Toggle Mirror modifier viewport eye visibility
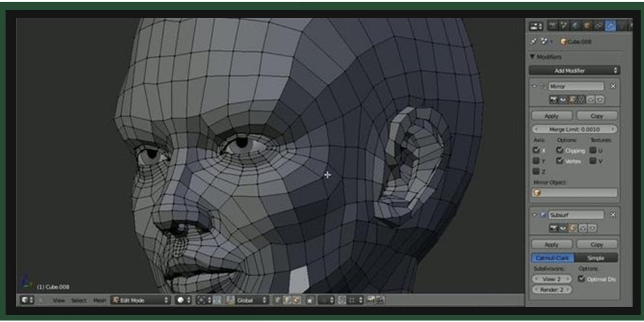The height and width of the screenshot is (322, 644). tap(563, 100)
